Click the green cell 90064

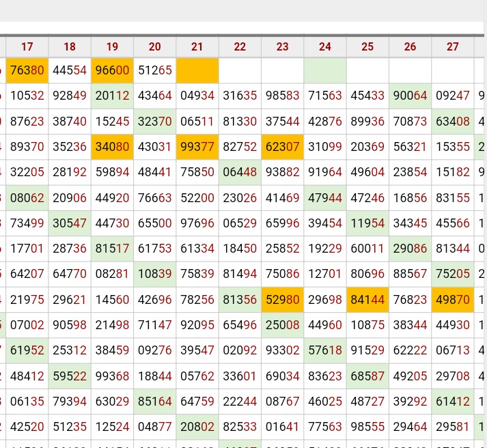(410, 96)
